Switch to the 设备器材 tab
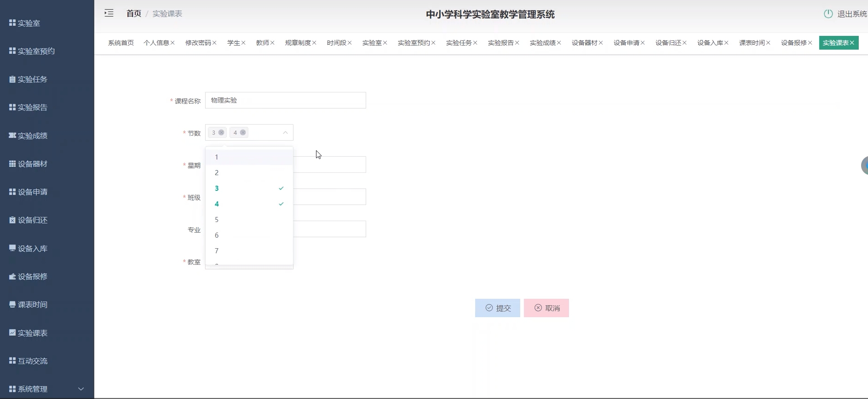The width and height of the screenshot is (868, 399). (584, 43)
